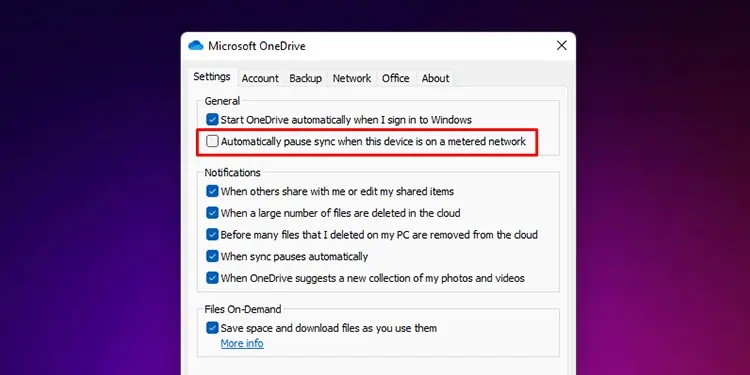Open the Account tab
Image resolution: width=750 pixels, height=375 pixels.
[x=260, y=78]
